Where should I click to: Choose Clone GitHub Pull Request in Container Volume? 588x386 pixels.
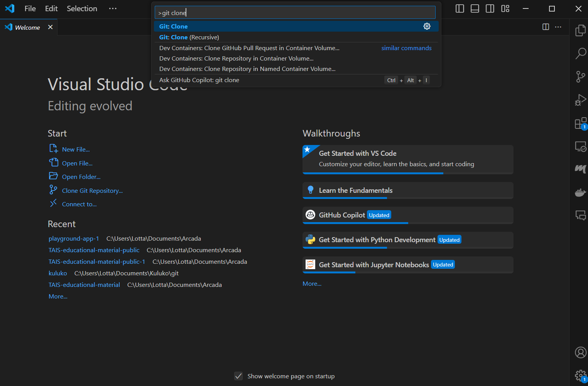[x=296, y=48]
